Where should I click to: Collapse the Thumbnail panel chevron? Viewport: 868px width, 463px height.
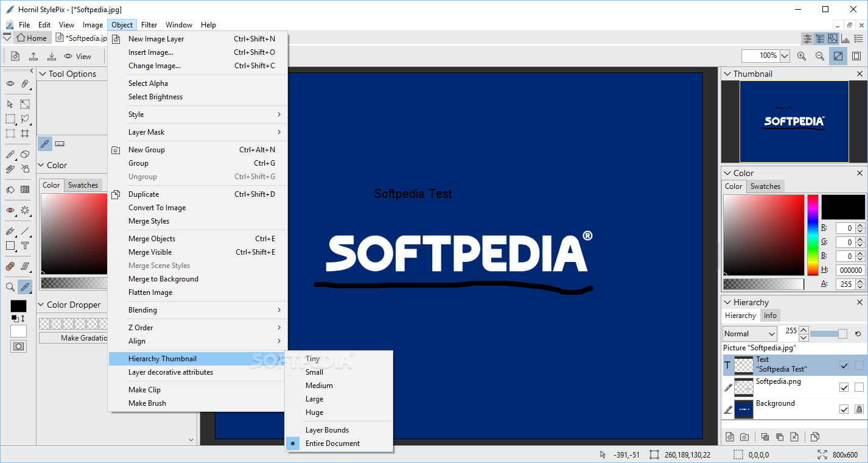tap(727, 74)
